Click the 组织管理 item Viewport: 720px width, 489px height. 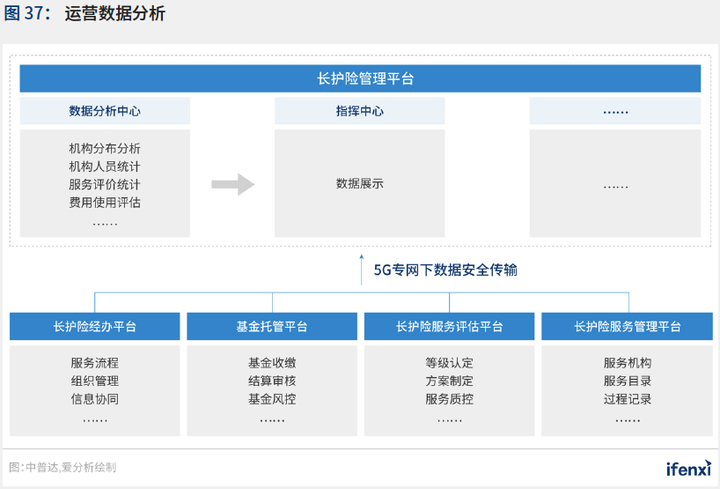click(x=95, y=381)
